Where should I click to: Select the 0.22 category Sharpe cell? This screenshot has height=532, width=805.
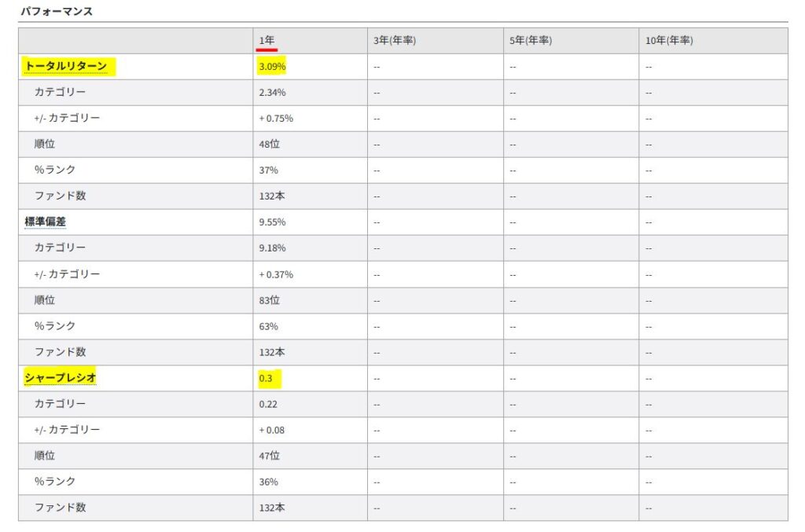tap(268, 404)
